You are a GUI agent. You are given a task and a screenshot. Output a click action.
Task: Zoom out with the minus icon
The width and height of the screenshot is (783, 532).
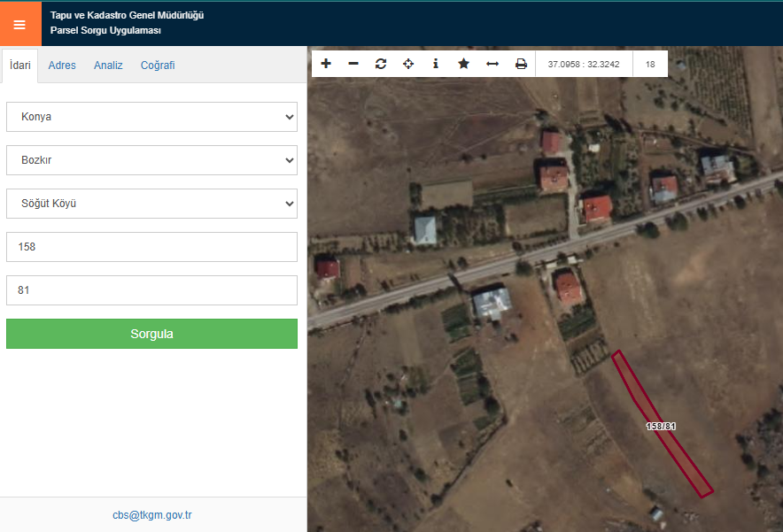(353, 64)
